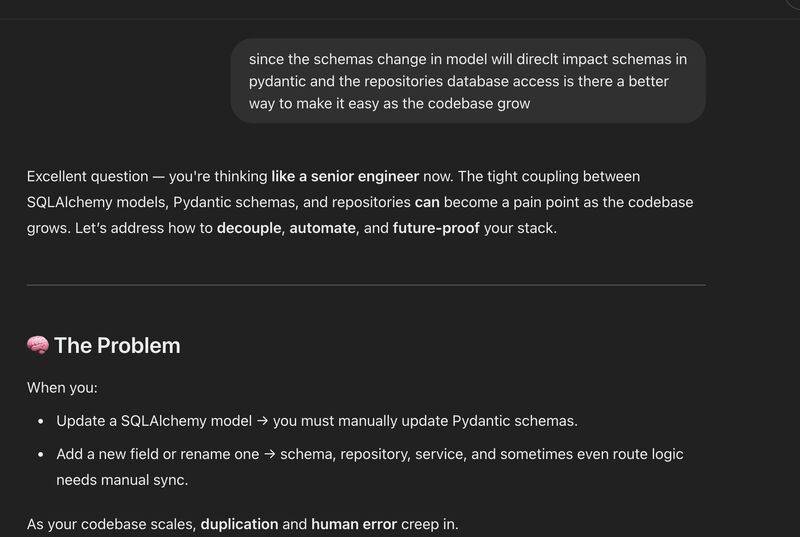Click the bold word "automate"

322,227
